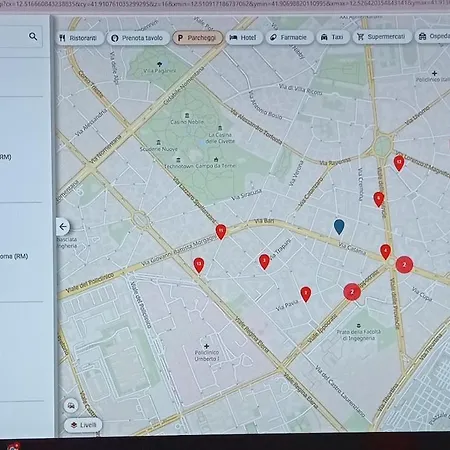Open the parking pin near Via Pavia

[306, 294]
